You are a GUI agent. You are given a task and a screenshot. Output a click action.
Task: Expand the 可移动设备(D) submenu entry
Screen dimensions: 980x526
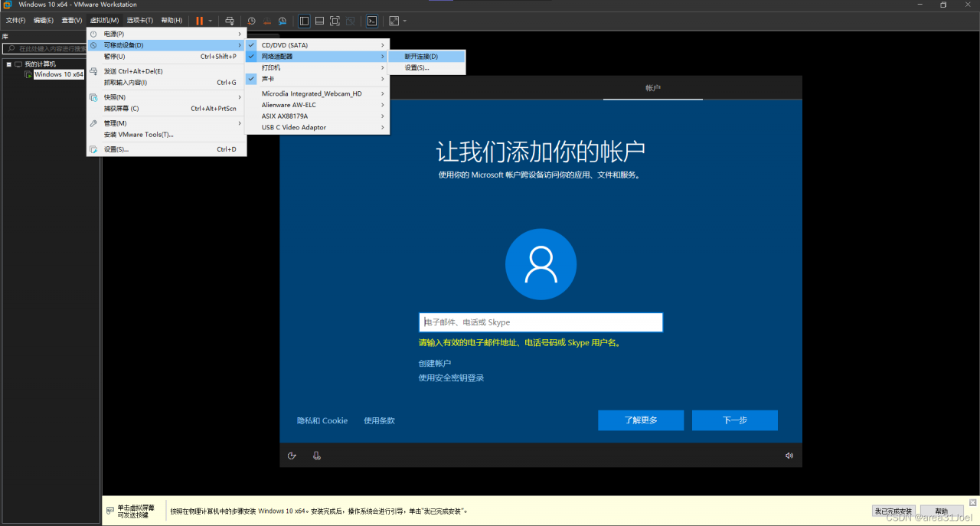pyautogui.click(x=166, y=45)
